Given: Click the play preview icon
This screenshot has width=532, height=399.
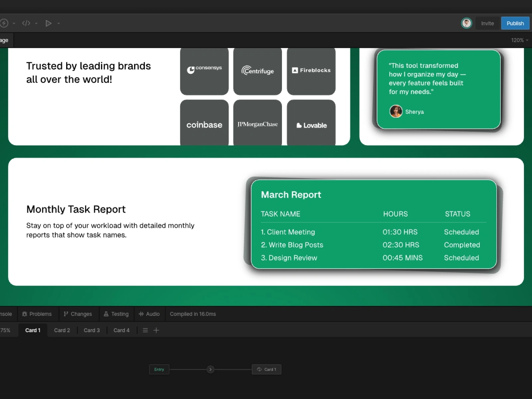Looking at the screenshot, I should [x=49, y=23].
